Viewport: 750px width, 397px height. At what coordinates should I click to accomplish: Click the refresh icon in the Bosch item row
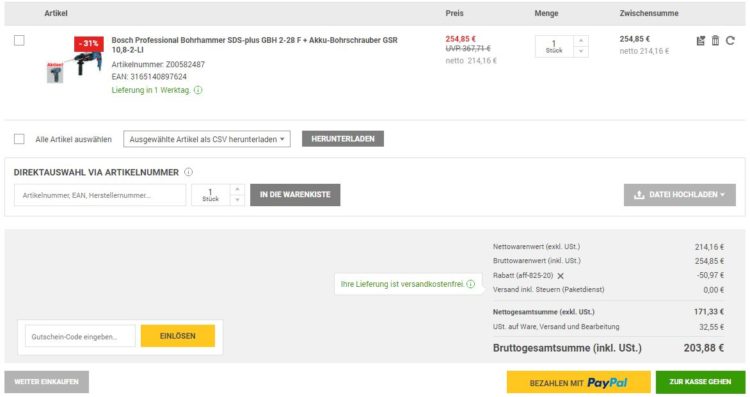click(730, 41)
